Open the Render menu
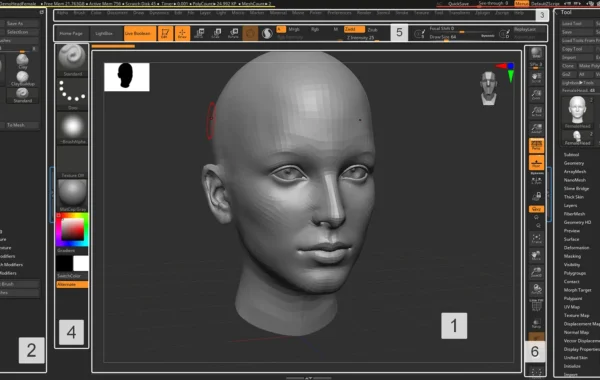This screenshot has width=600, height=380. click(x=364, y=13)
